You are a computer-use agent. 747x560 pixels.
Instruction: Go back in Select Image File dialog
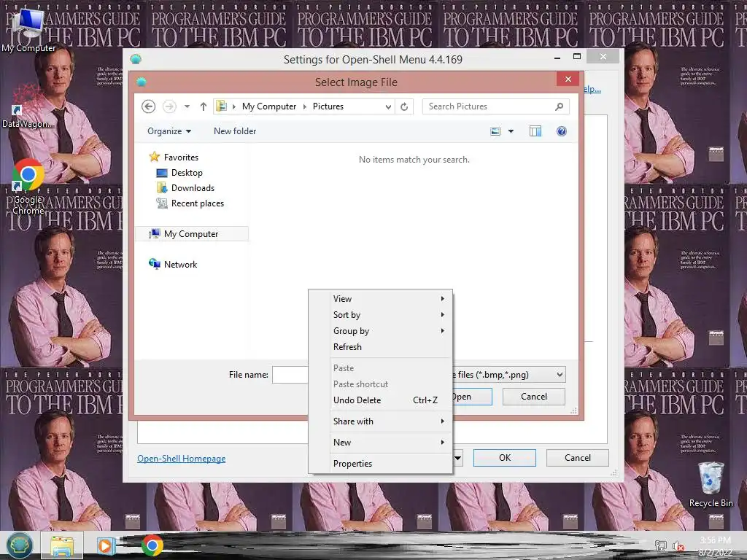tap(149, 106)
